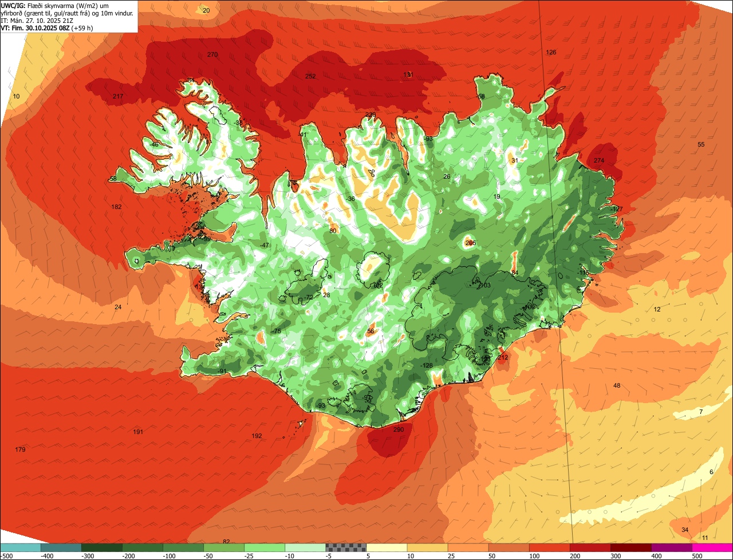Viewport: 733px width, 560px height.
Task: Click the -128 value in southern Iceland
Action: pos(427,365)
